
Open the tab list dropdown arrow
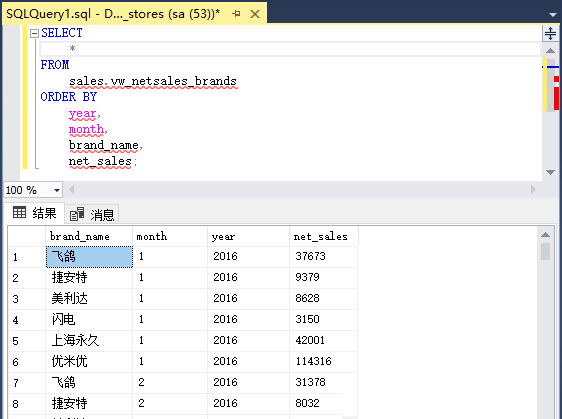tap(553, 15)
